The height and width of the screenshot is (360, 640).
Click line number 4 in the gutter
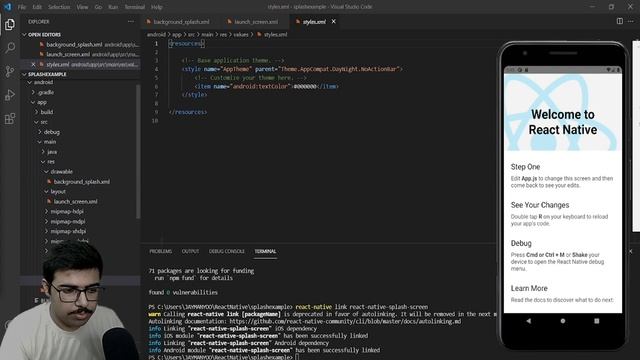pos(156,69)
